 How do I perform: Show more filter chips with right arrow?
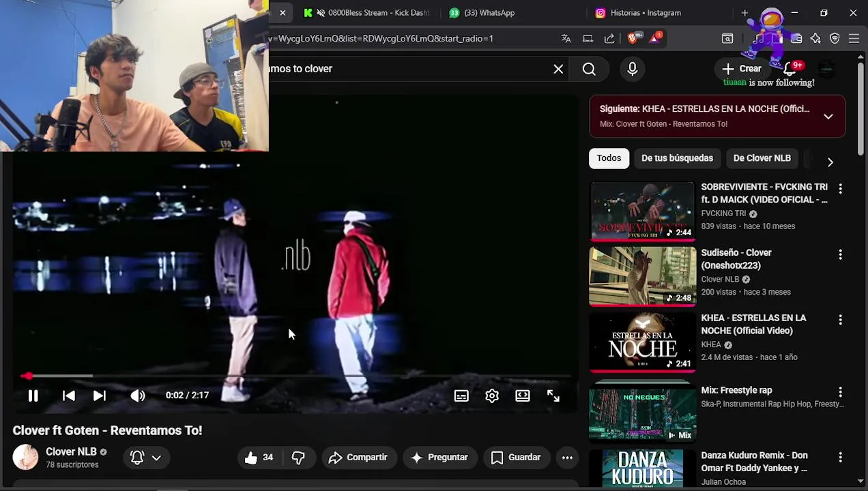(830, 162)
